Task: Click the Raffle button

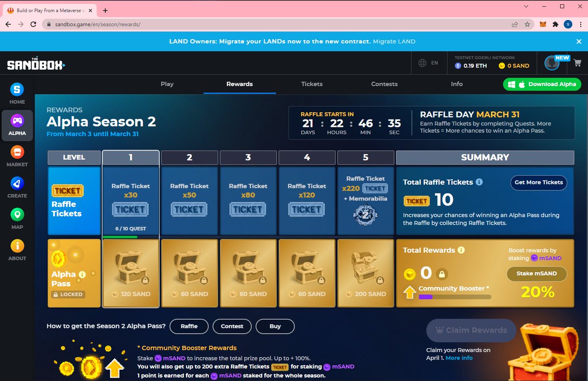Action: tap(189, 326)
